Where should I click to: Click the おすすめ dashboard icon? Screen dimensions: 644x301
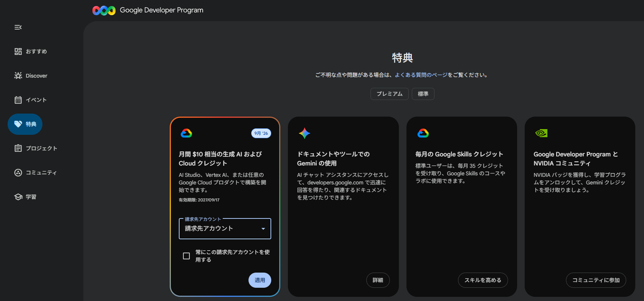18,52
